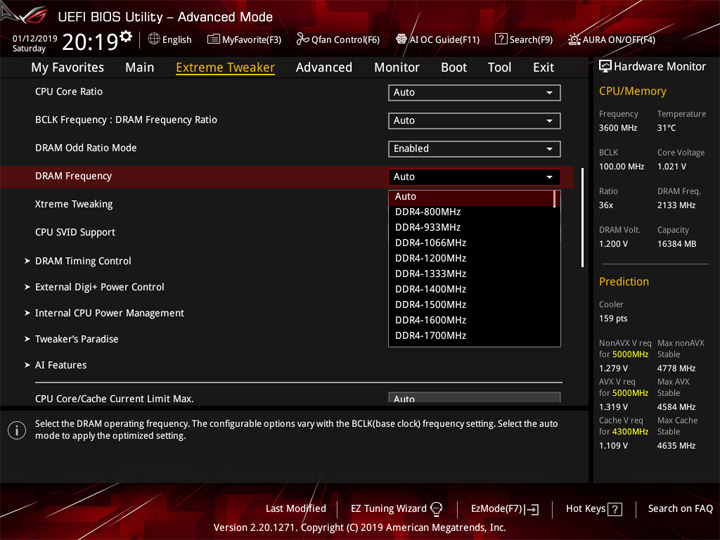Open Search on FAQ link

pyautogui.click(x=680, y=509)
